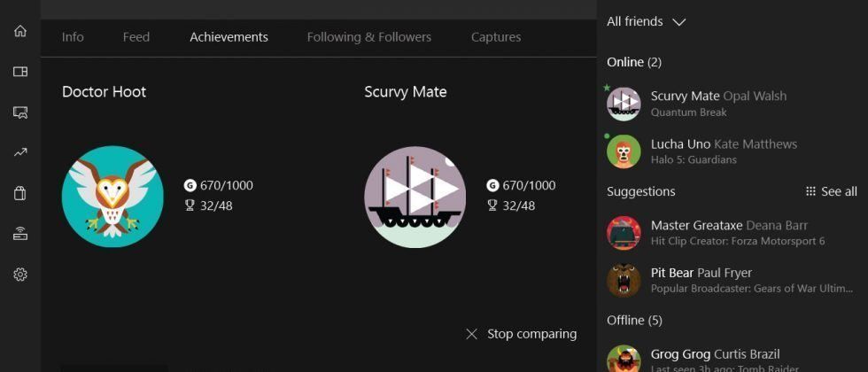Open the Trending sidebar icon
The height and width of the screenshot is (372, 868).
(20, 152)
